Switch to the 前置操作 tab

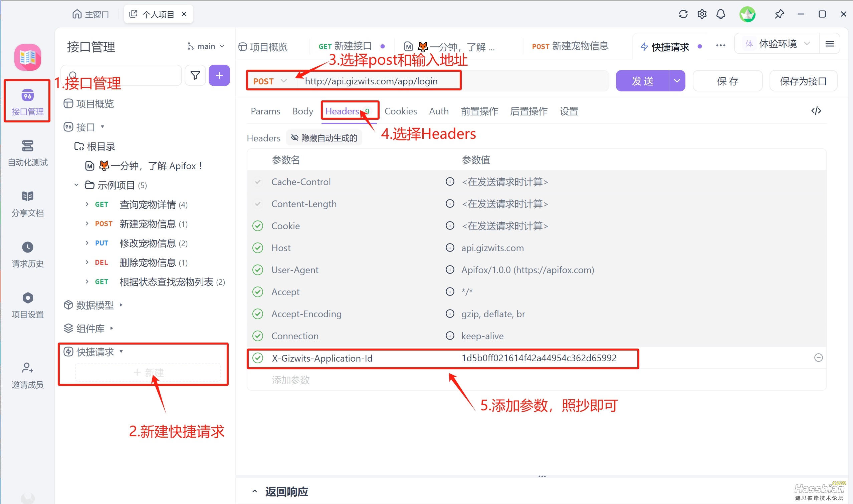[479, 111]
